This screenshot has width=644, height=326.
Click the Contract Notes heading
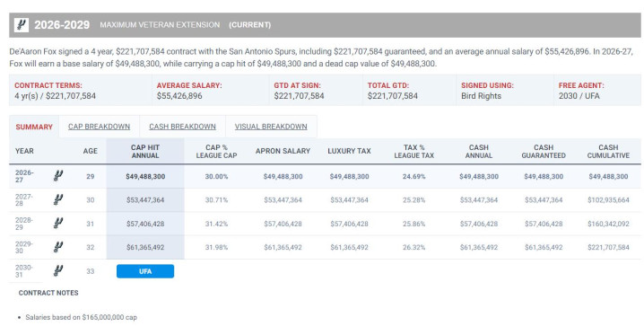(x=48, y=293)
